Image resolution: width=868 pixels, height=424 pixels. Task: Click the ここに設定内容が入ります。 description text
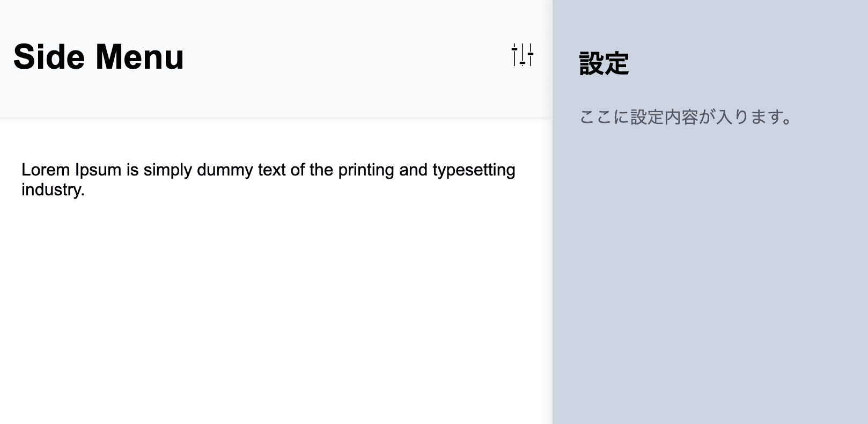[x=686, y=117]
